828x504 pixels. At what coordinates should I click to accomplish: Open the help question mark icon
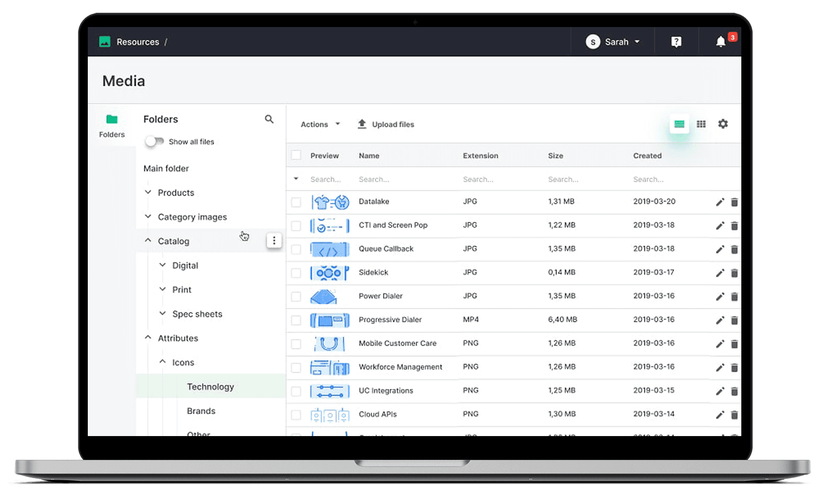(676, 42)
